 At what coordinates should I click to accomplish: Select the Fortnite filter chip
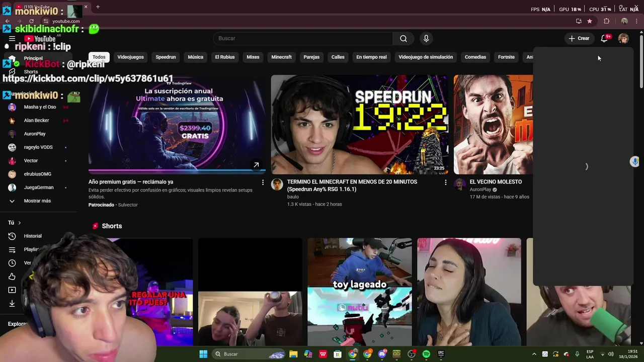click(x=506, y=57)
